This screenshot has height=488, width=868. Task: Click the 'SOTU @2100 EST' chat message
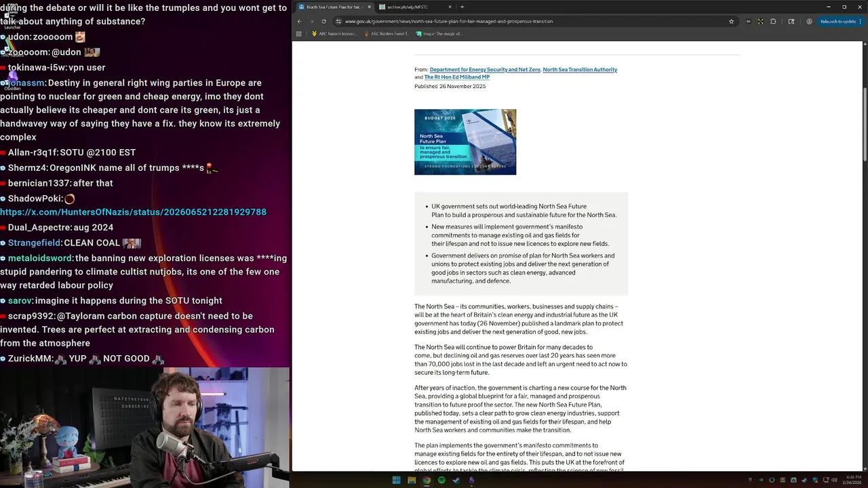[x=98, y=152]
